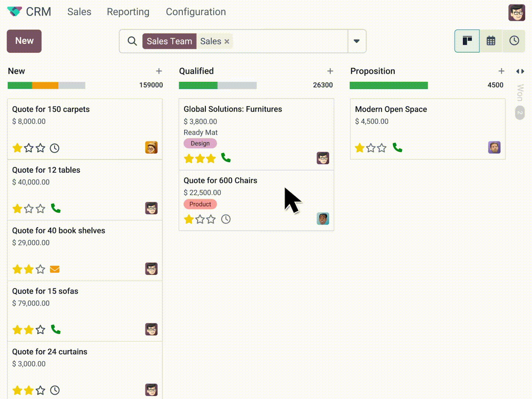Screen dimensions: 532x399
Task: Click the New button
Action: [24, 41]
